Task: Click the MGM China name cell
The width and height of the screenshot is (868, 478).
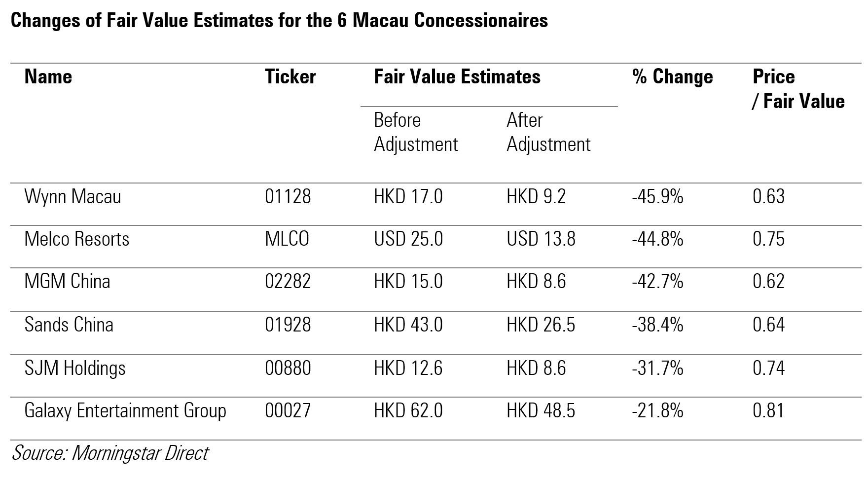Action: [x=67, y=282]
